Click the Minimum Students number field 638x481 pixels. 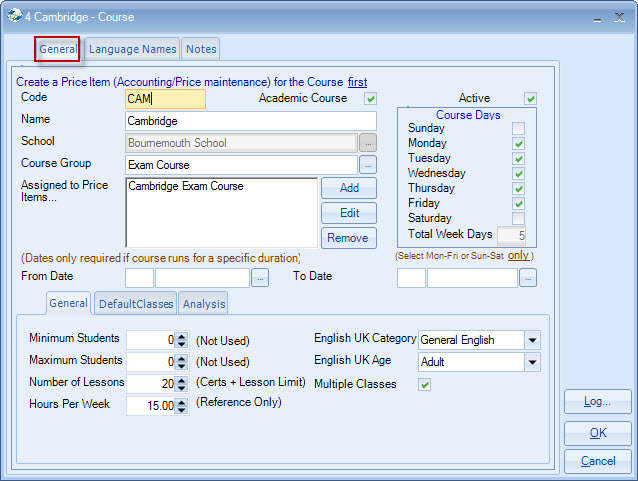pyautogui.click(x=151, y=340)
